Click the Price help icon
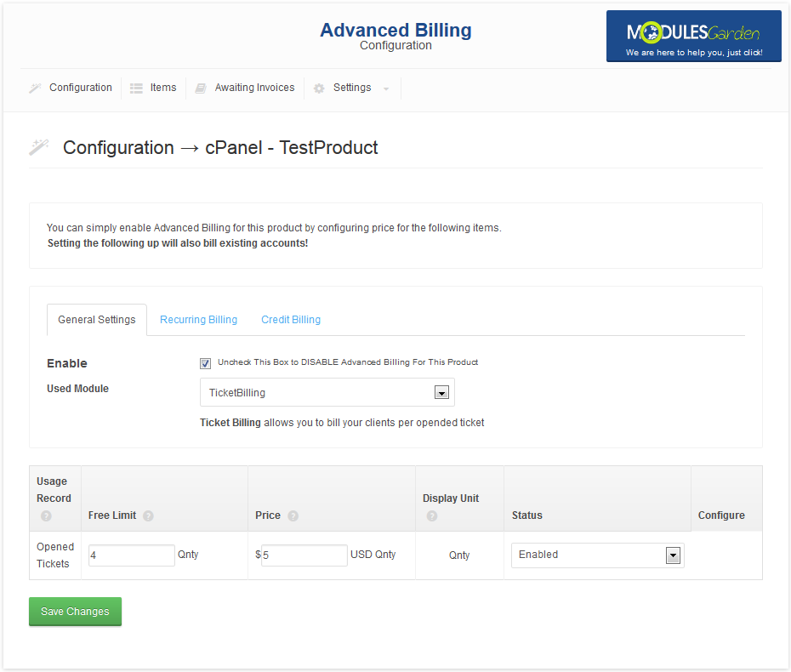This screenshot has height=672, width=791. [x=293, y=515]
